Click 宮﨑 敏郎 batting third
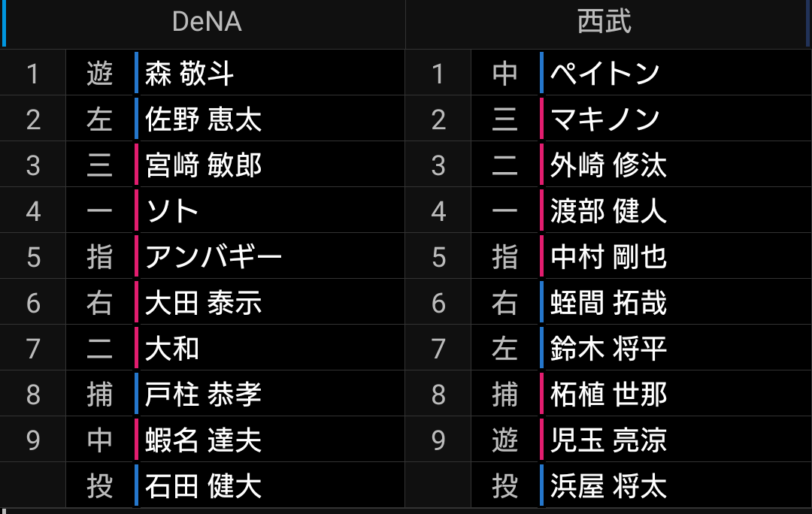Image resolution: width=812 pixels, height=514 pixels. pos(203,165)
